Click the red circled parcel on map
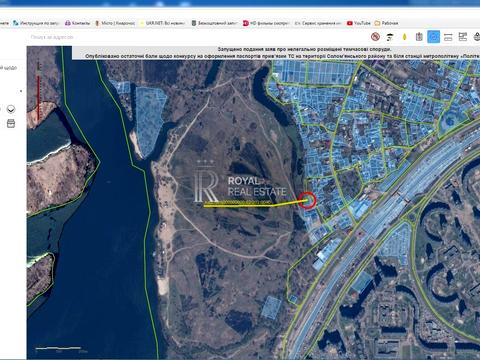The width and height of the screenshot is (480, 360). [307, 200]
